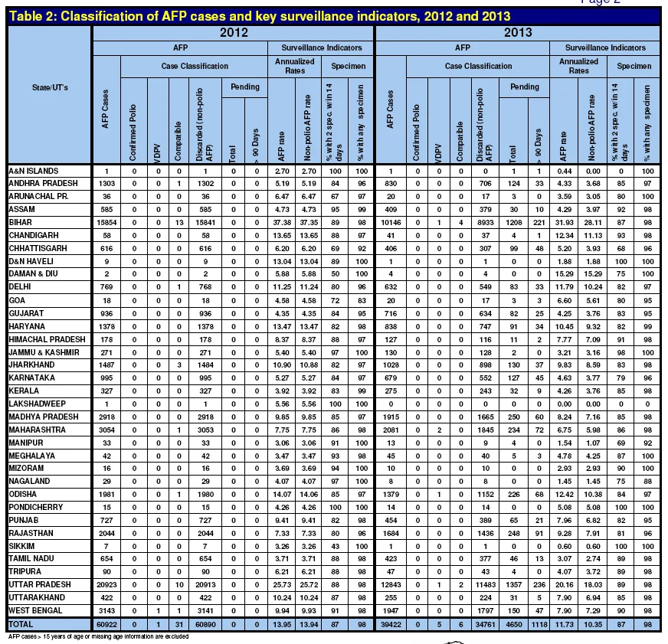
Task: Click the 2012 total discarded value 60890
Action: [205, 625]
